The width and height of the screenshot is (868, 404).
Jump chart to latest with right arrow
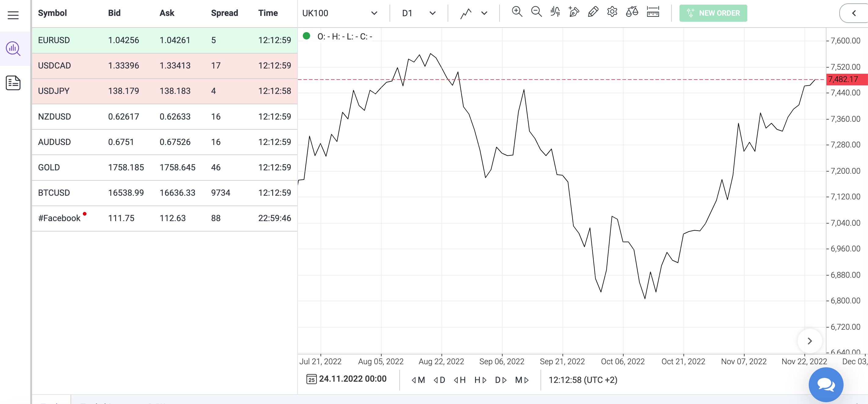click(810, 341)
